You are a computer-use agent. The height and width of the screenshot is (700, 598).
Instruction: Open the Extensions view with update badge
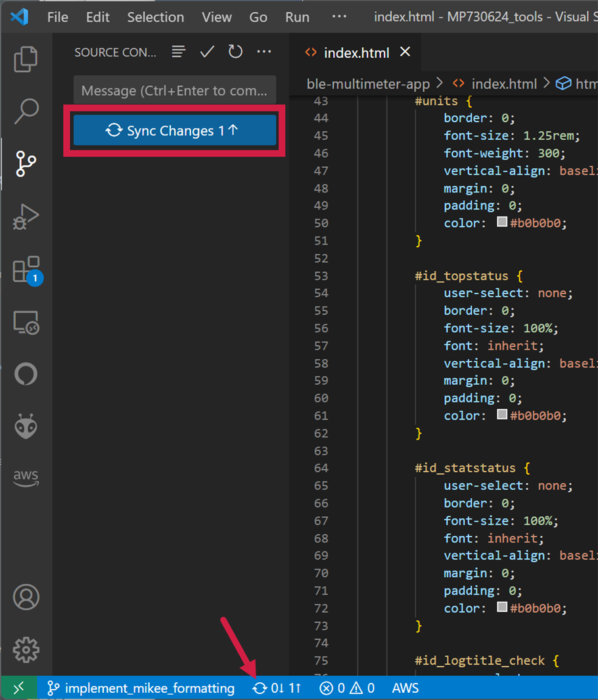27,270
